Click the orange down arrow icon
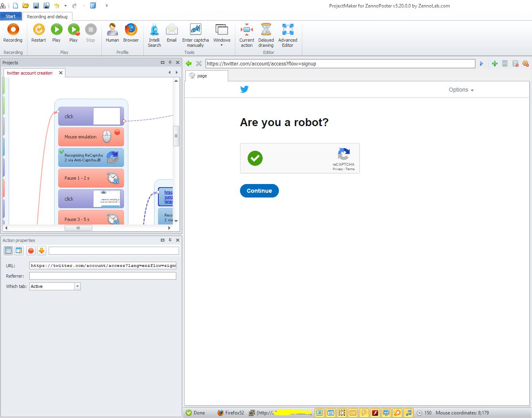This screenshot has height=418, width=532. pyautogui.click(x=42, y=251)
